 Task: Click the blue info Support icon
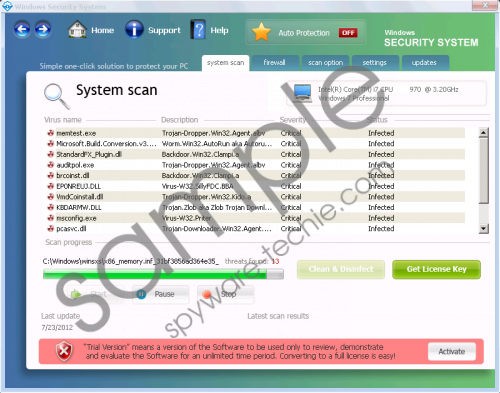[x=134, y=30]
